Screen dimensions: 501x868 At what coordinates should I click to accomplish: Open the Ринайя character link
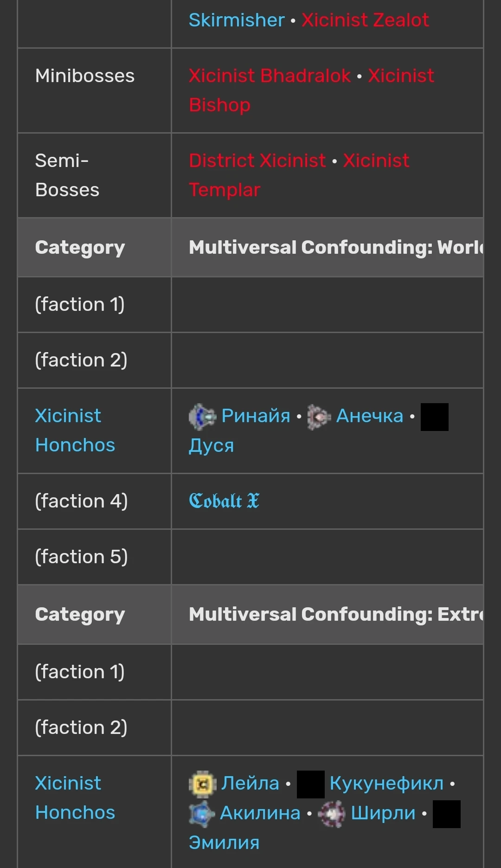pos(256,416)
